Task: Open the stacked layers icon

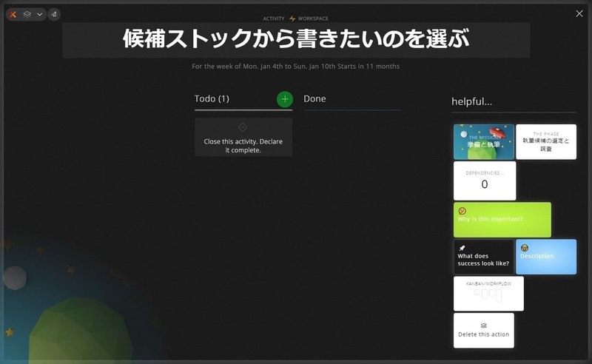Action: pyautogui.click(x=27, y=14)
